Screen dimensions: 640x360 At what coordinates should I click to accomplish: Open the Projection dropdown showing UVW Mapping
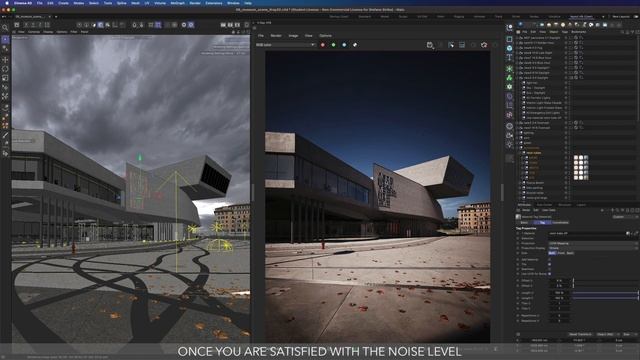pos(593,243)
